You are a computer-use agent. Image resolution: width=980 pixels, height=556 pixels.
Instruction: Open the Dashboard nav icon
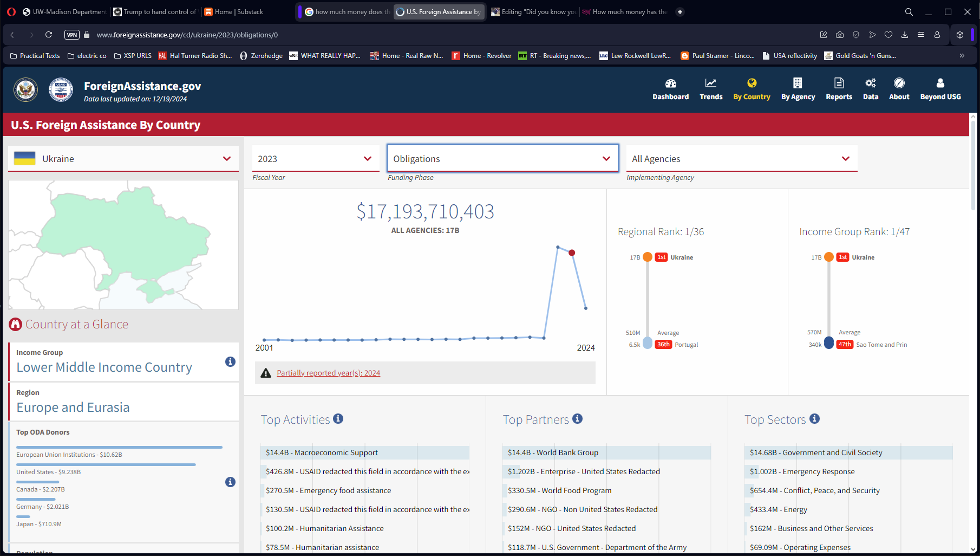click(670, 83)
